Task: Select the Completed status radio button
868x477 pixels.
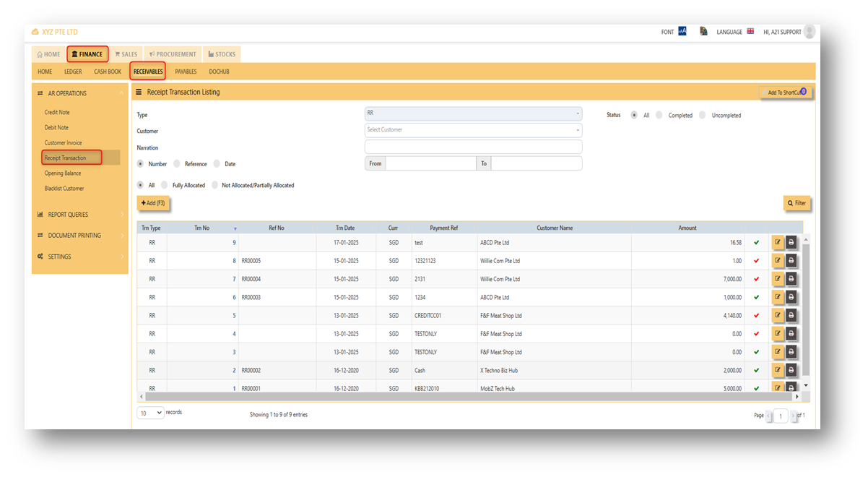Action: pos(659,115)
